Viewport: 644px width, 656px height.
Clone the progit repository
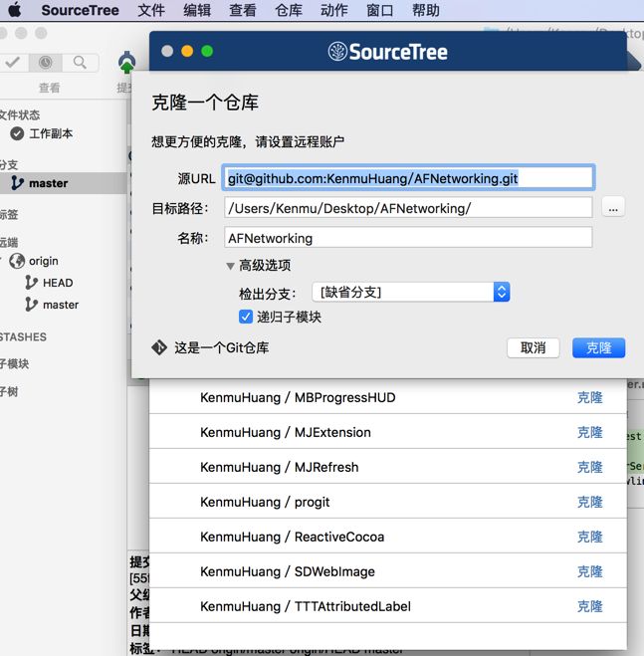click(x=589, y=502)
